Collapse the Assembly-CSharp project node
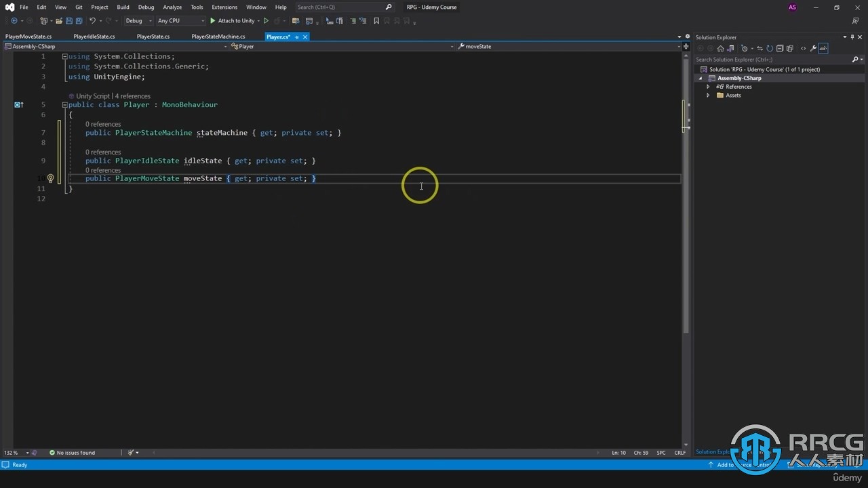This screenshot has height=488, width=868. coord(701,78)
